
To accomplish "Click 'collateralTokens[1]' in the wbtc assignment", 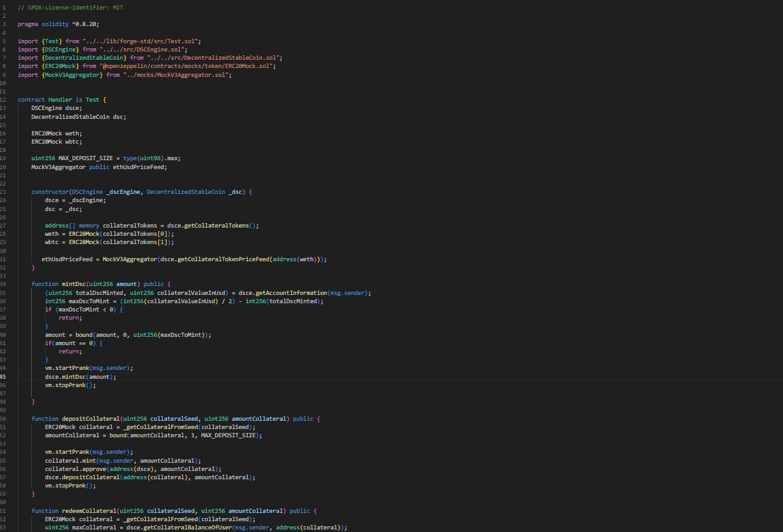I will point(137,242).
